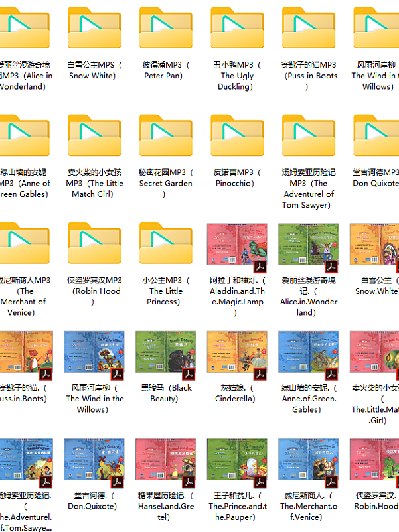This screenshot has height=532, width=399.
Task: Select the Cinderella PDF thumbnail
Action: [237, 355]
